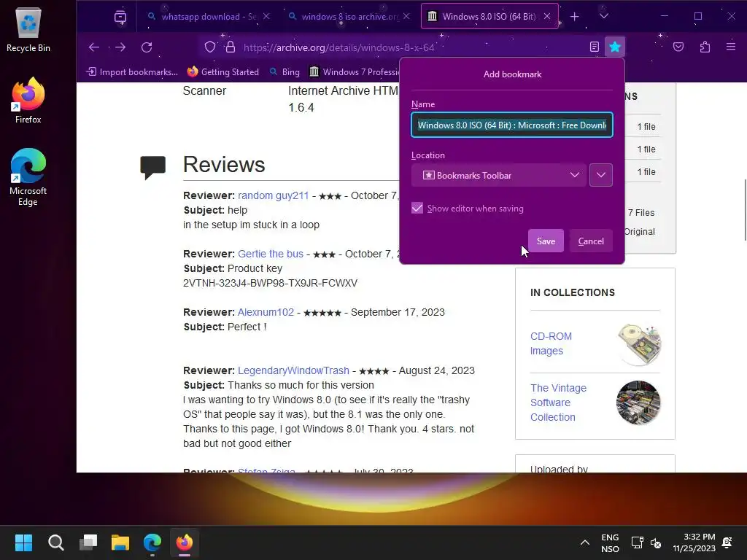Click the site security padlock icon

click(x=231, y=47)
